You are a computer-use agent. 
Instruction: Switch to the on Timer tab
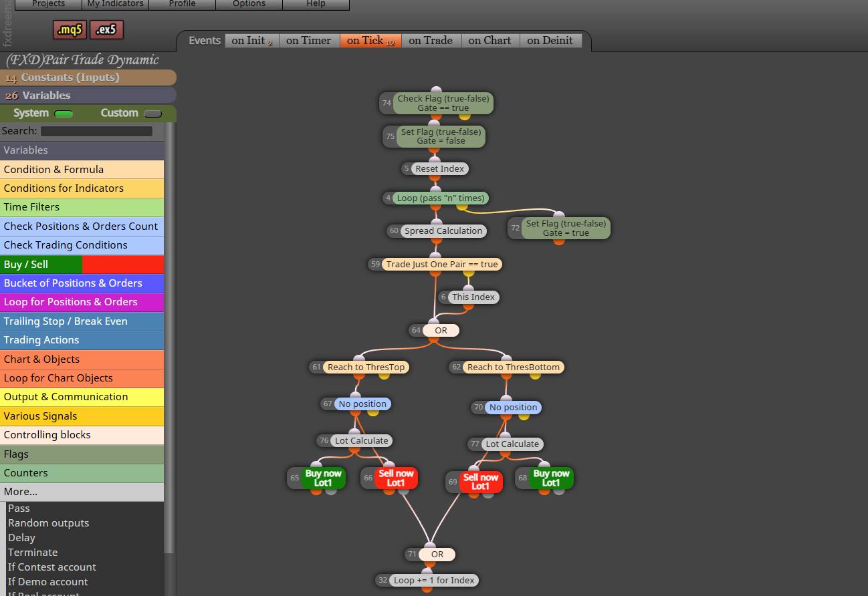pos(308,41)
